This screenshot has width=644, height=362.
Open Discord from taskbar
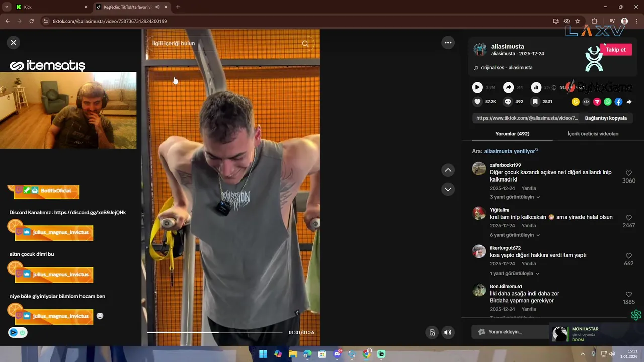[x=337, y=354]
